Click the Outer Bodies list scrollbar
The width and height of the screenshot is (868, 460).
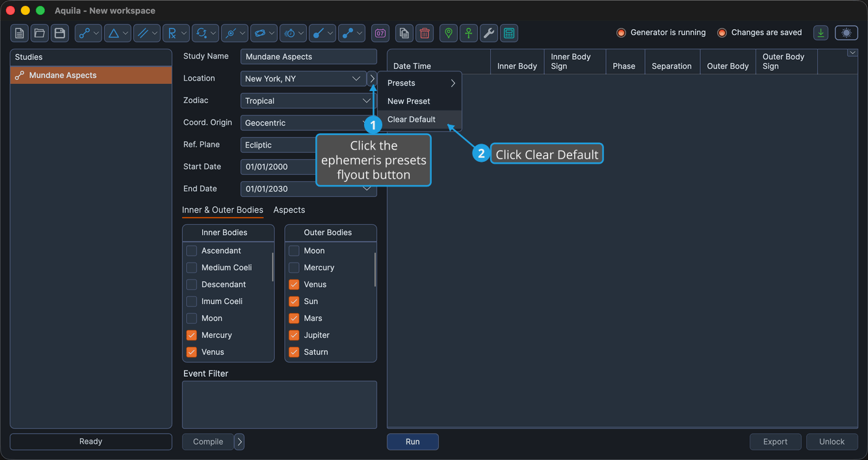375,270
